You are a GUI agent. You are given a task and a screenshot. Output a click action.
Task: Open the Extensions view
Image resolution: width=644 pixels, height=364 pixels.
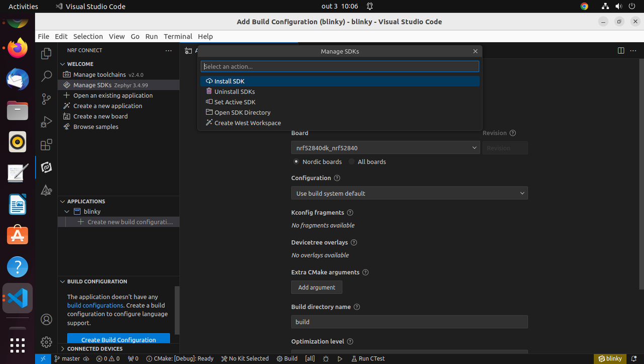[46, 145]
